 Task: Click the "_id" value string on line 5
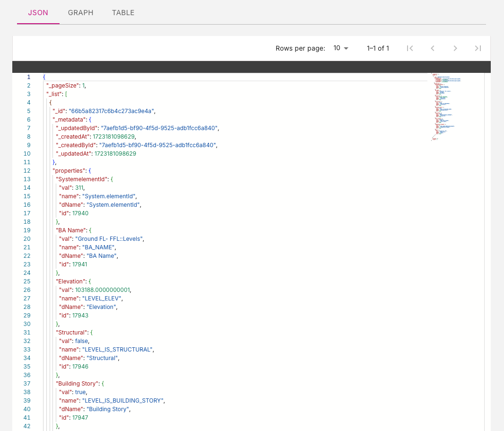[x=112, y=111]
